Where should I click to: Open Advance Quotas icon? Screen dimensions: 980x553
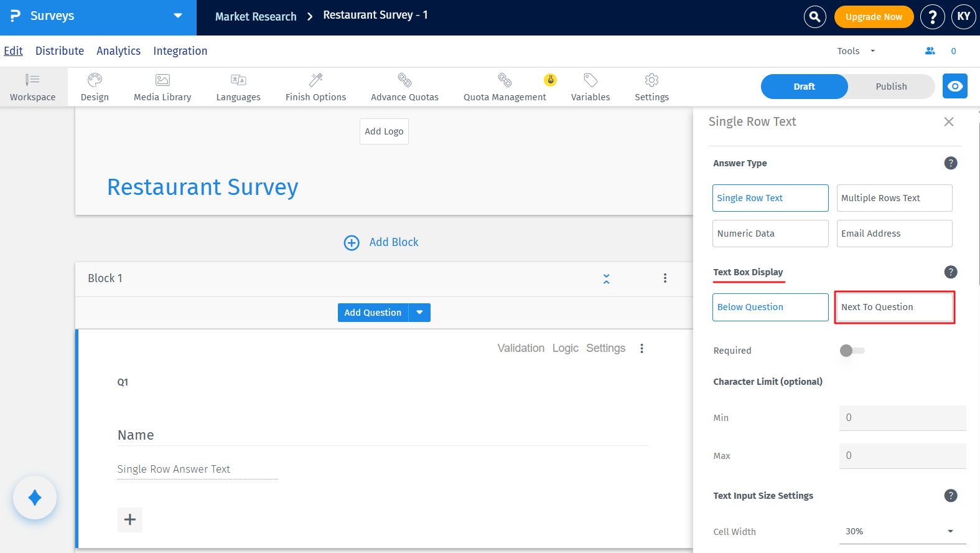point(404,80)
